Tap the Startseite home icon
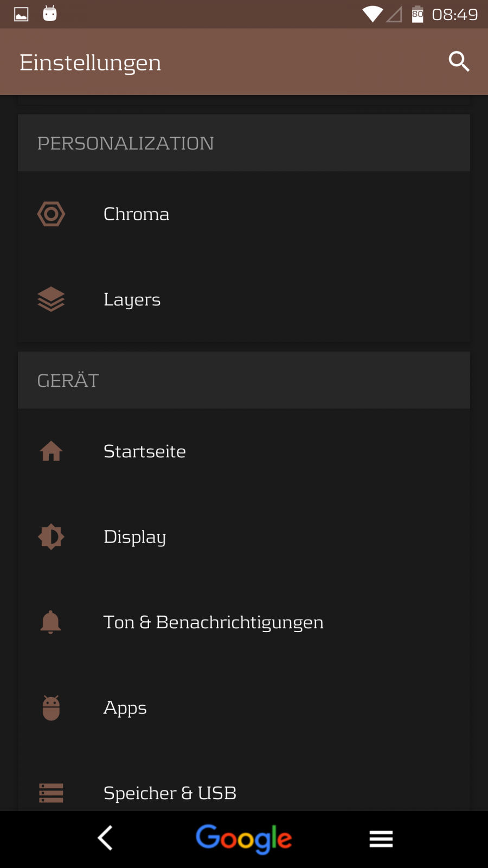This screenshot has height=868, width=488. pos(51,451)
